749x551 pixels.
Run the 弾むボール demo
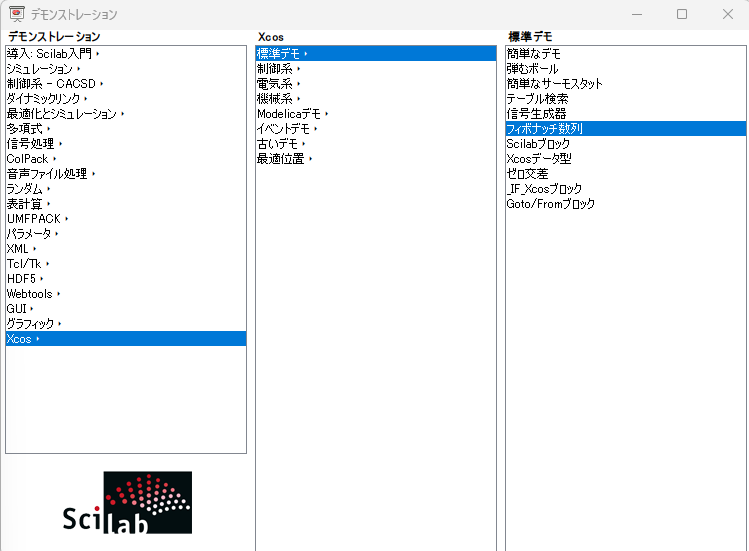coord(626,69)
